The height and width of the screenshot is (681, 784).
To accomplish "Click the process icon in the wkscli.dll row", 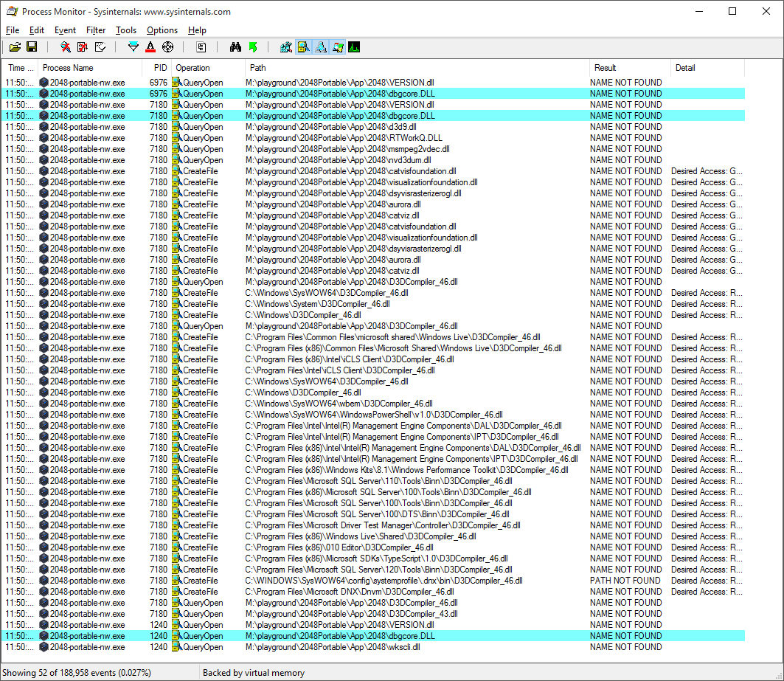I will pyautogui.click(x=44, y=647).
